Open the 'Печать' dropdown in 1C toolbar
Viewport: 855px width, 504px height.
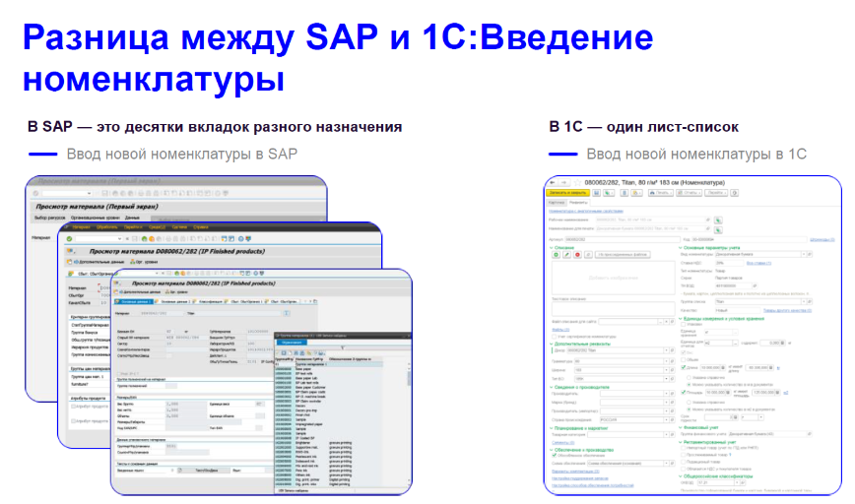click(661, 193)
